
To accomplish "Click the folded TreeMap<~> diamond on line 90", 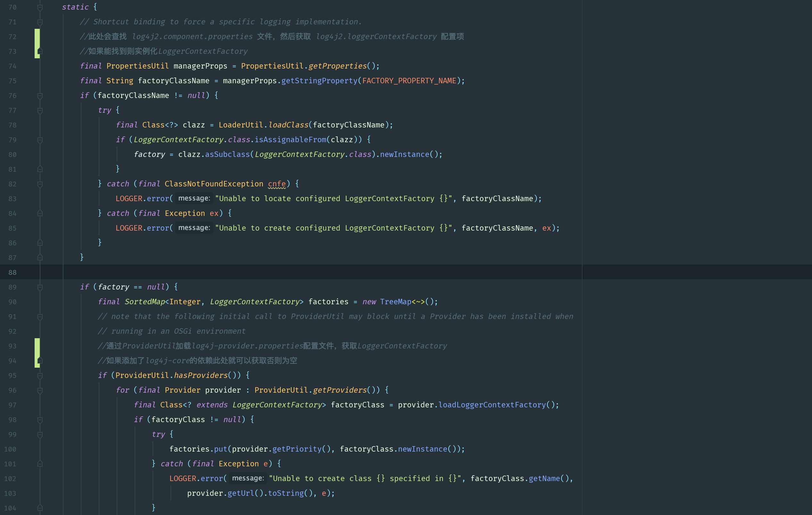I will [x=418, y=302].
